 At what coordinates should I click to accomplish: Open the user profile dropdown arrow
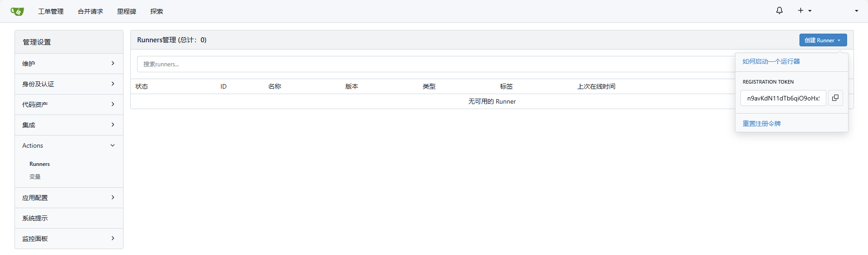(856, 11)
